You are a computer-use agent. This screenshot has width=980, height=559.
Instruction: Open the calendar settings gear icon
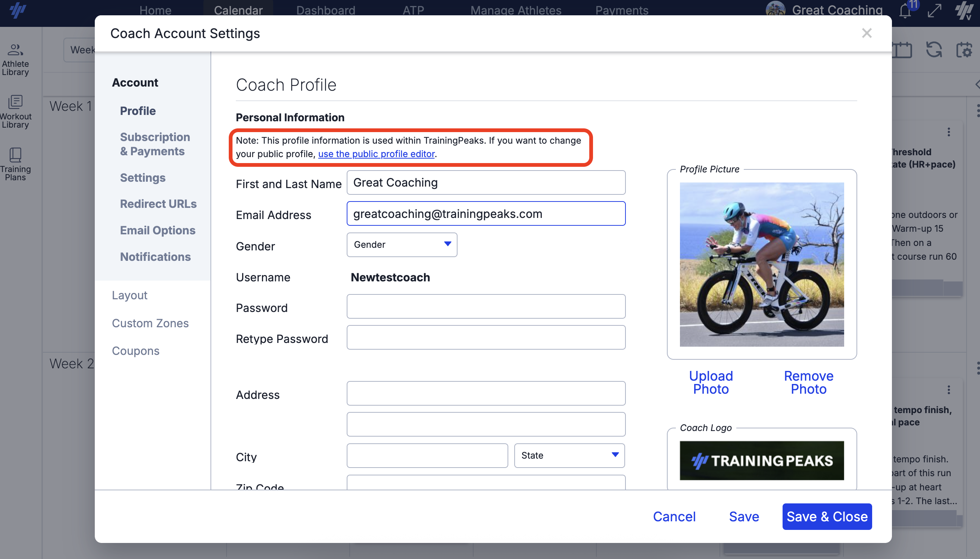coord(964,50)
